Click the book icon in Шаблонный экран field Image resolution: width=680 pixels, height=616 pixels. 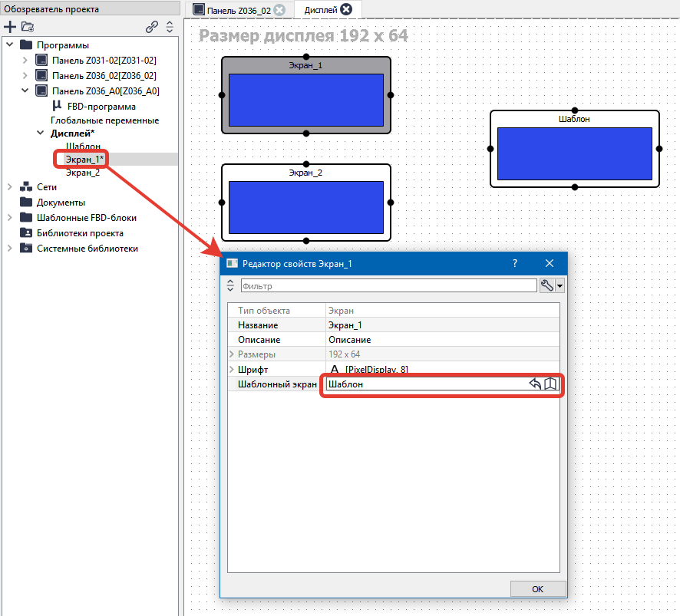(x=550, y=384)
